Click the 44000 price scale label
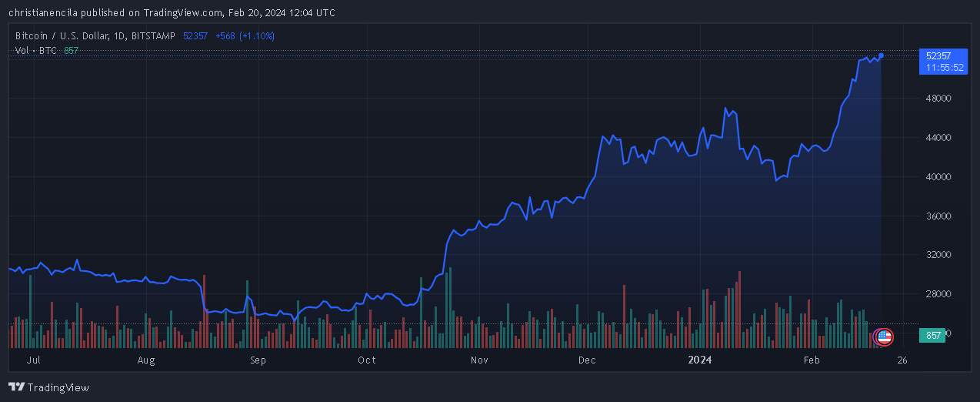 [x=938, y=138]
